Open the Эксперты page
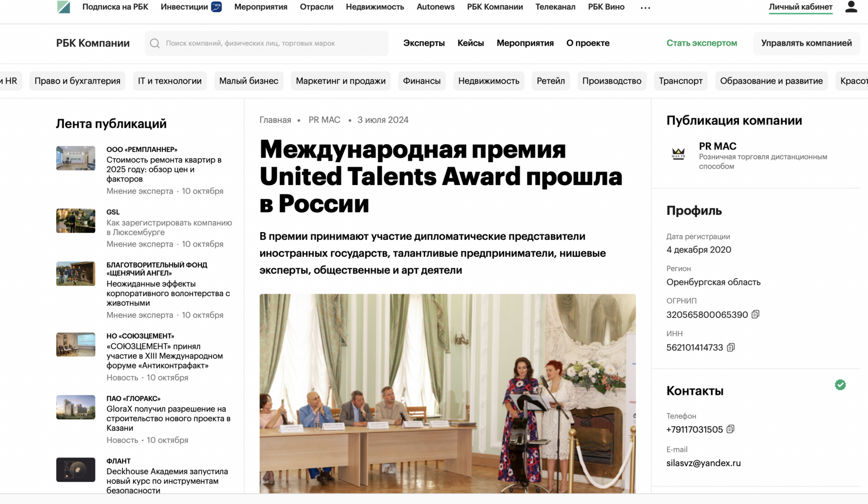 [x=424, y=43]
